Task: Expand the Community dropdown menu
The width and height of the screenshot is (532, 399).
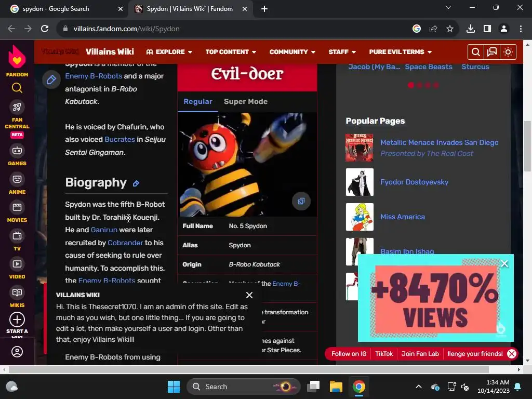Action: [x=292, y=52]
